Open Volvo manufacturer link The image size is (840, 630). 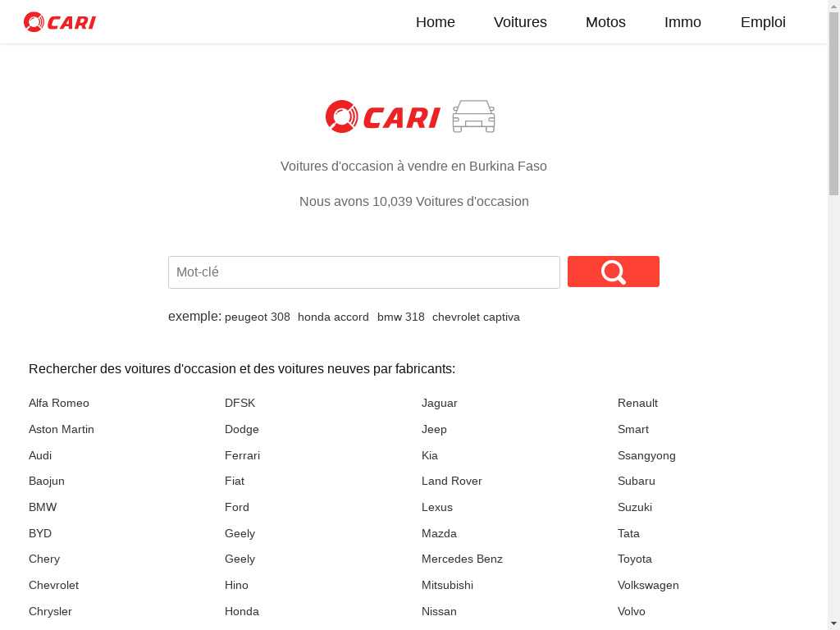(631, 611)
